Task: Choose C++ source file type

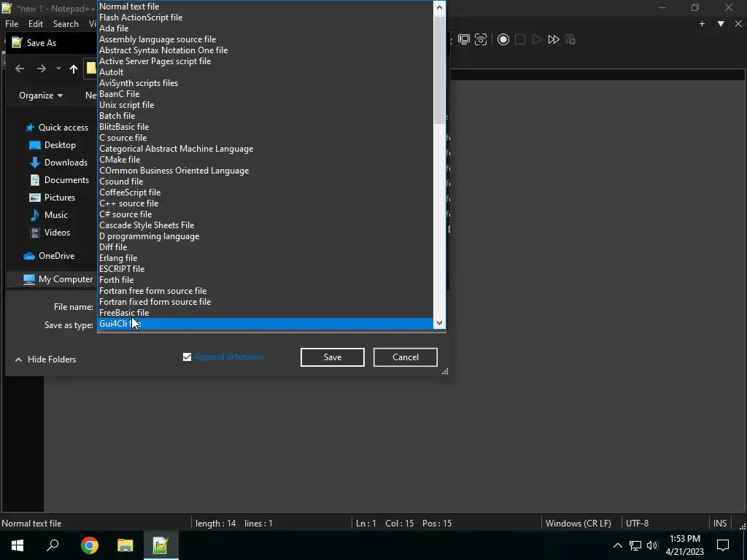Action: [x=266, y=203]
